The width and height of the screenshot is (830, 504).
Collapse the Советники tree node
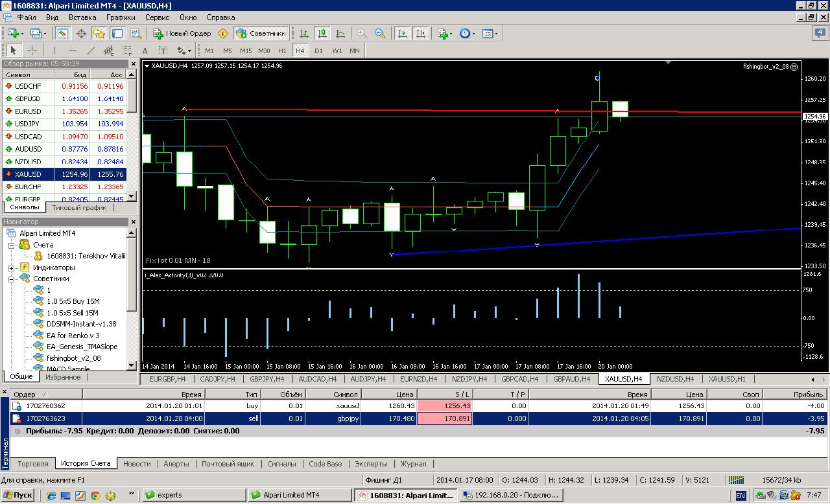pos(11,279)
